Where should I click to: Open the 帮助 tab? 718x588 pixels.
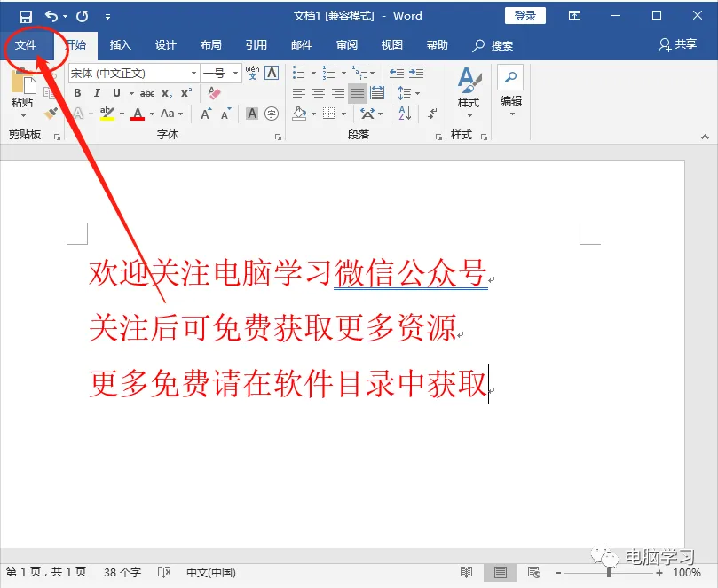coord(438,45)
